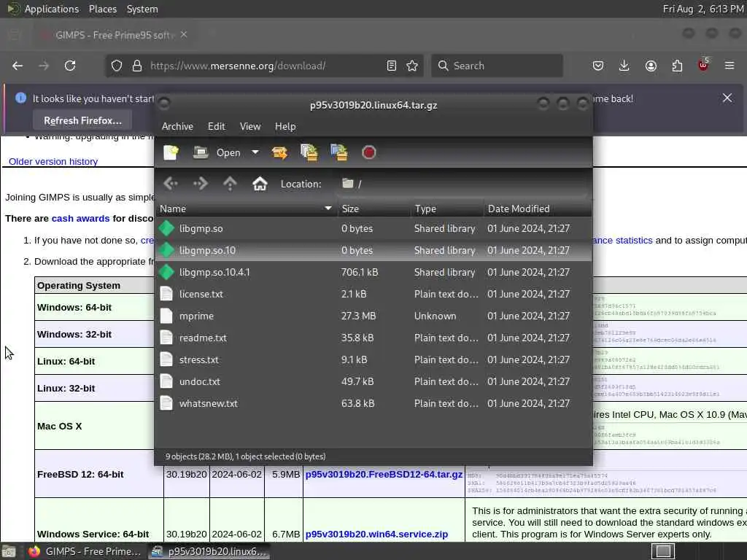Image resolution: width=747 pixels, height=560 pixels.
Task: Switch to GIMPS Firefox taskbar button
Action: [85, 551]
